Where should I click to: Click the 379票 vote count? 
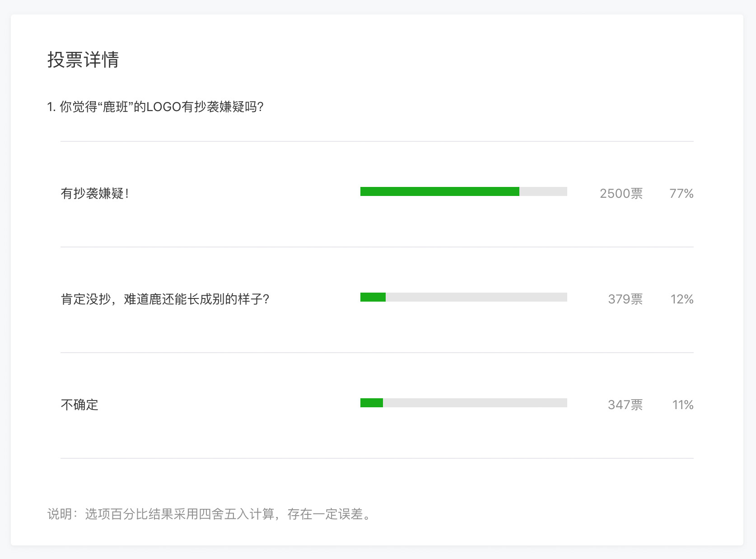click(625, 299)
